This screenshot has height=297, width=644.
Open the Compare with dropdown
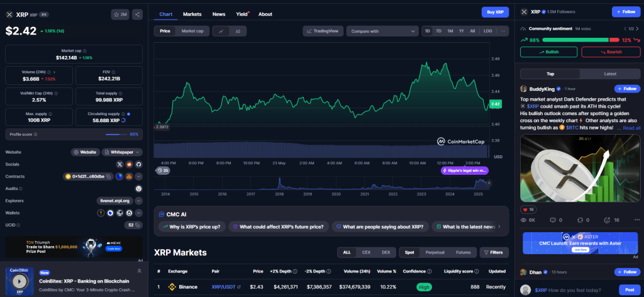coord(384,31)
